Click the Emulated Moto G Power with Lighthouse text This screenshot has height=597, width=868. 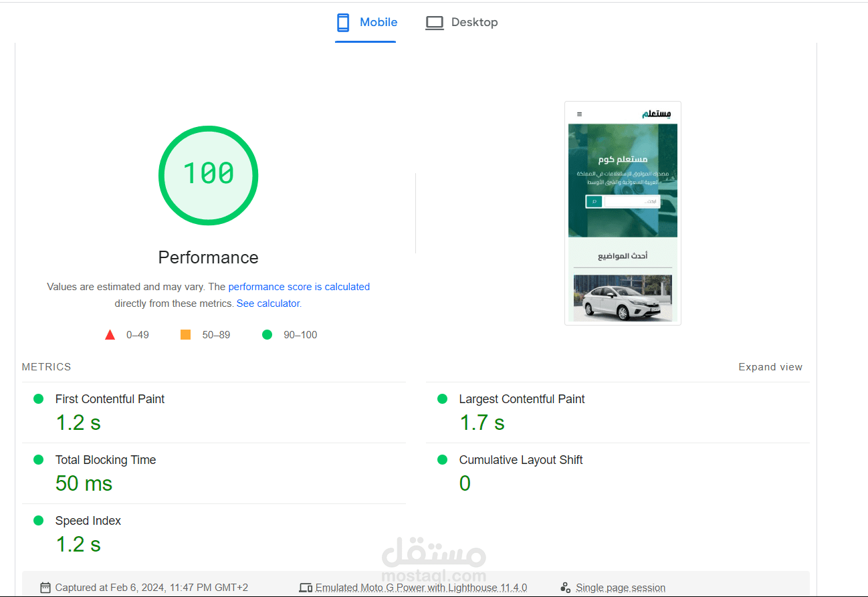421,588
